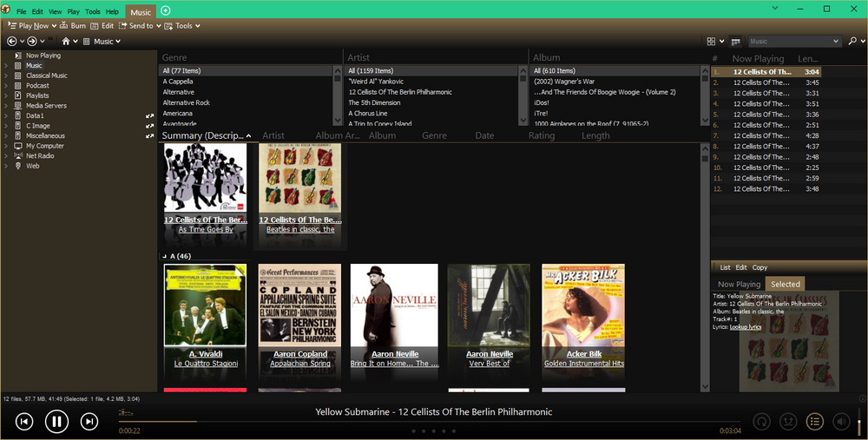Open the Play Now dropdown arrow
This screenshot has width=868, height=440.
[x=54, y=26]
